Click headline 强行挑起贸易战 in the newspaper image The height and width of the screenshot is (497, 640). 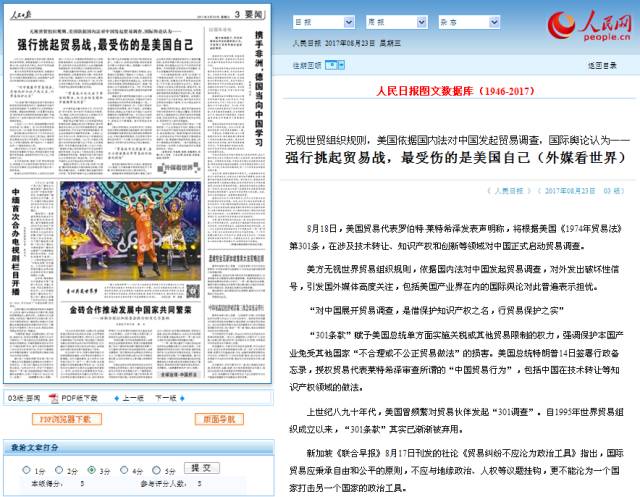[105, 44]
